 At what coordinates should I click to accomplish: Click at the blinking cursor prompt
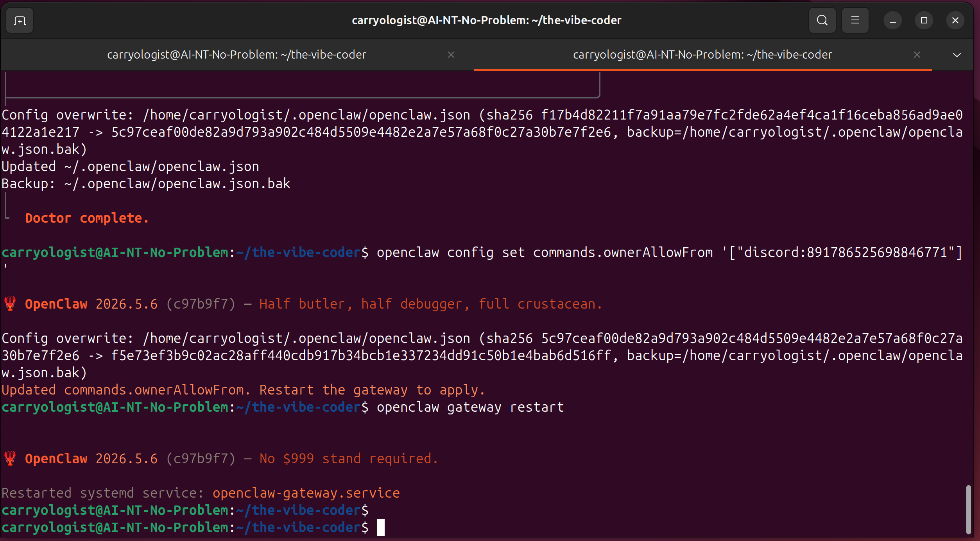pyautogui.click(x=380, y=527)
